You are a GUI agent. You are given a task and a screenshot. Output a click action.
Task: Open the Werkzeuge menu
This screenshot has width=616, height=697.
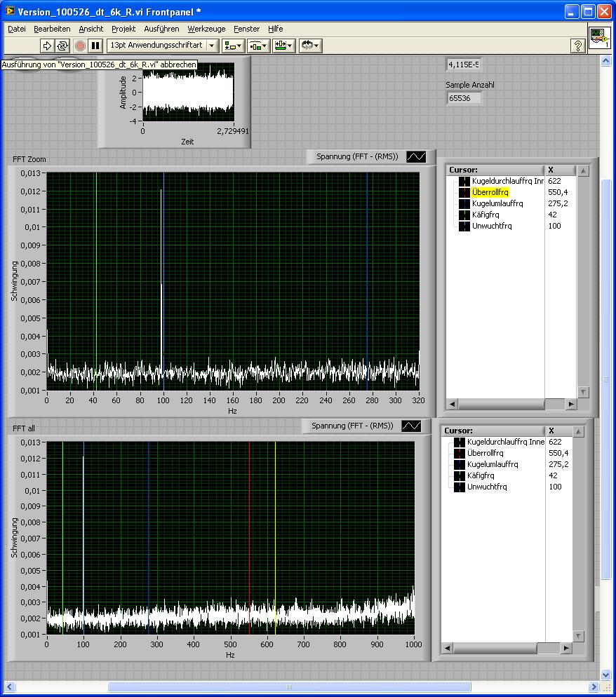pyautogui.click(x=206, y=29)
